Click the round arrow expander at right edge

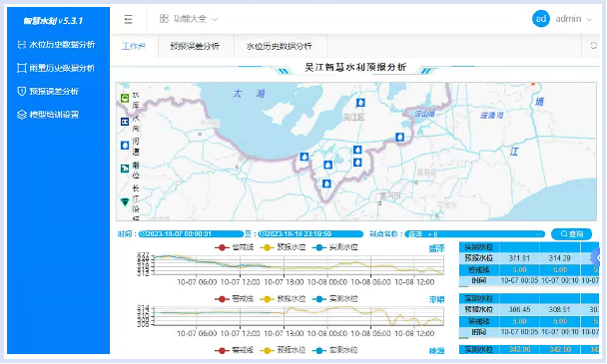click(x=597, y=257)
